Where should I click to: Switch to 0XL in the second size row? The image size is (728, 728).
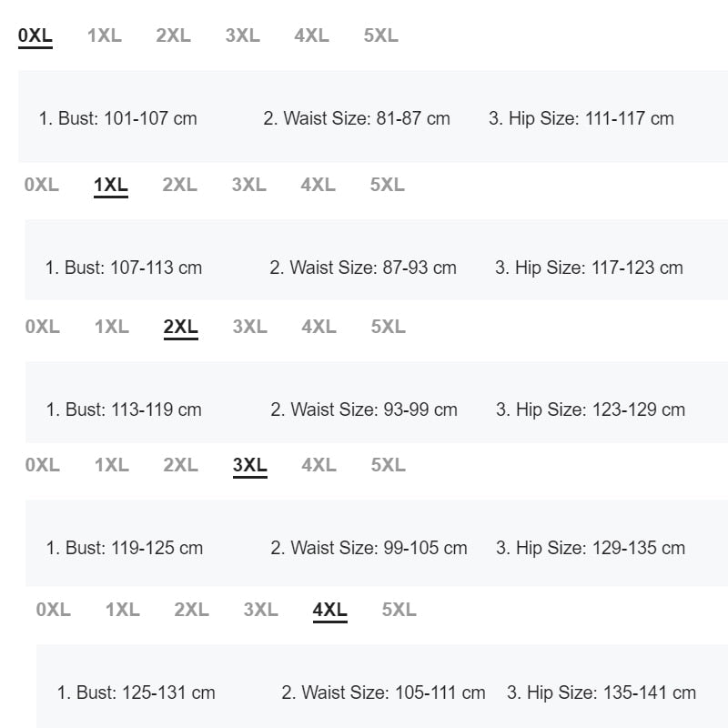(x=41, y=185)
